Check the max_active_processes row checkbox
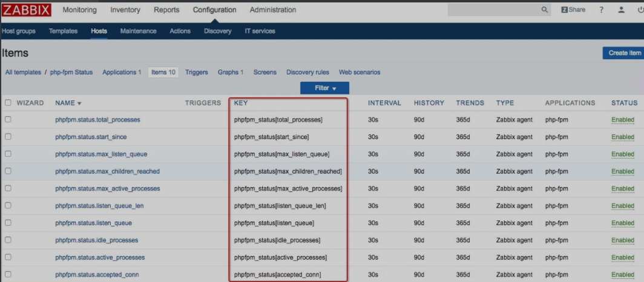The image size is (644, 282). tap(8, 188)
